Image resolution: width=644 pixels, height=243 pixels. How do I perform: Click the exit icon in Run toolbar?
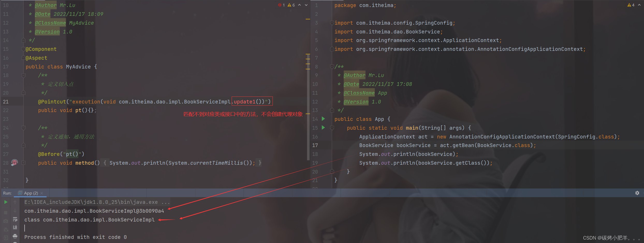click(6, 237)
